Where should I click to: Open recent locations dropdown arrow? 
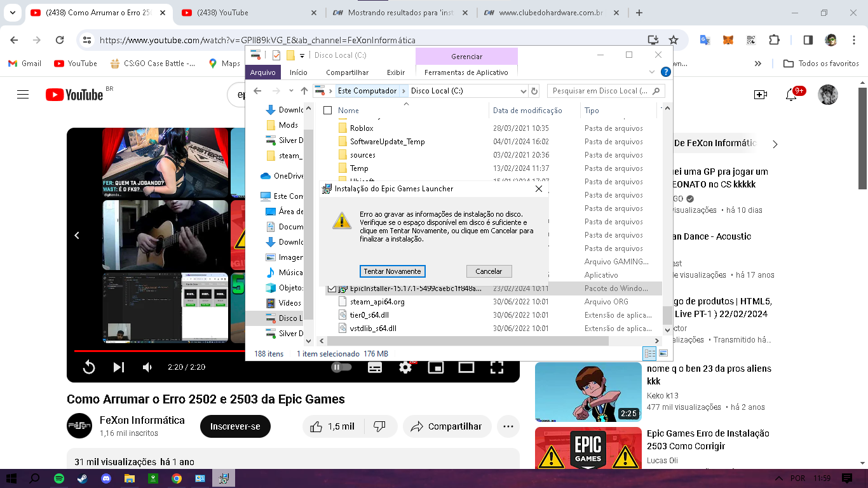click(x=292, y=91)
